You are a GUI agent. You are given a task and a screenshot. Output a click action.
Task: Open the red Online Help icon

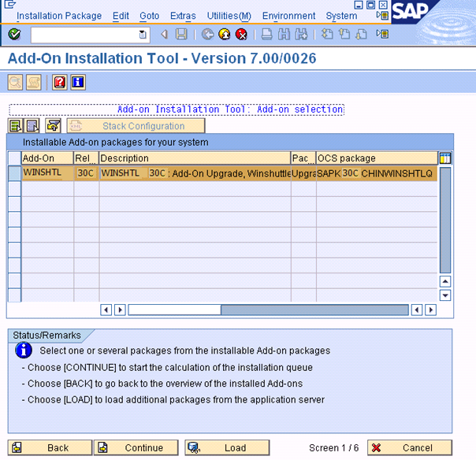tap(60, 82)
